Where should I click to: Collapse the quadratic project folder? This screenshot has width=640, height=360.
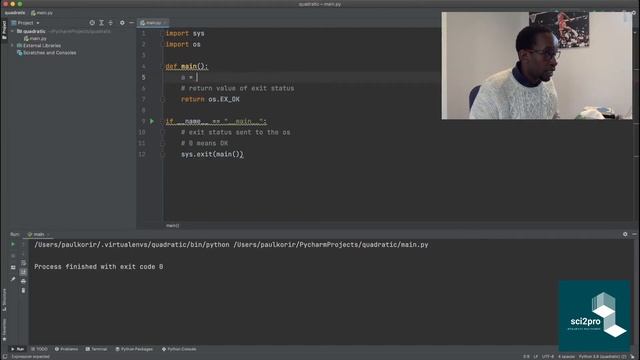12,31
